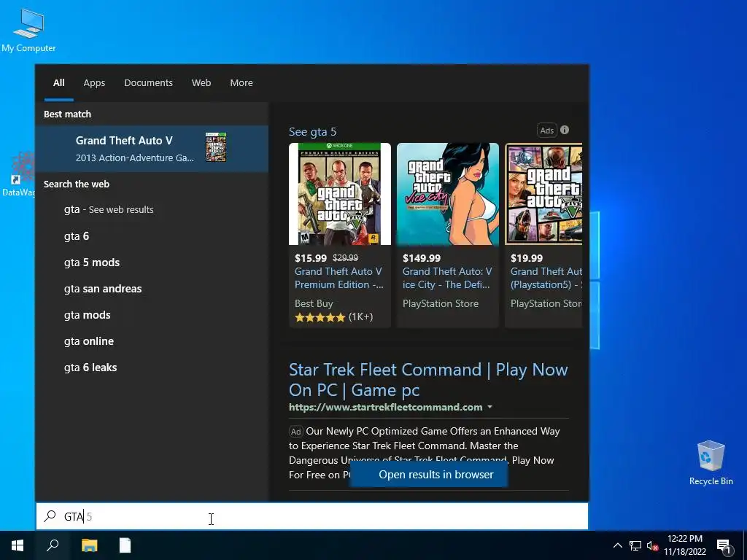The height and width of the screenshot is (560, 747).
Task: Click inside the GTA search input field
Action: 312,516
